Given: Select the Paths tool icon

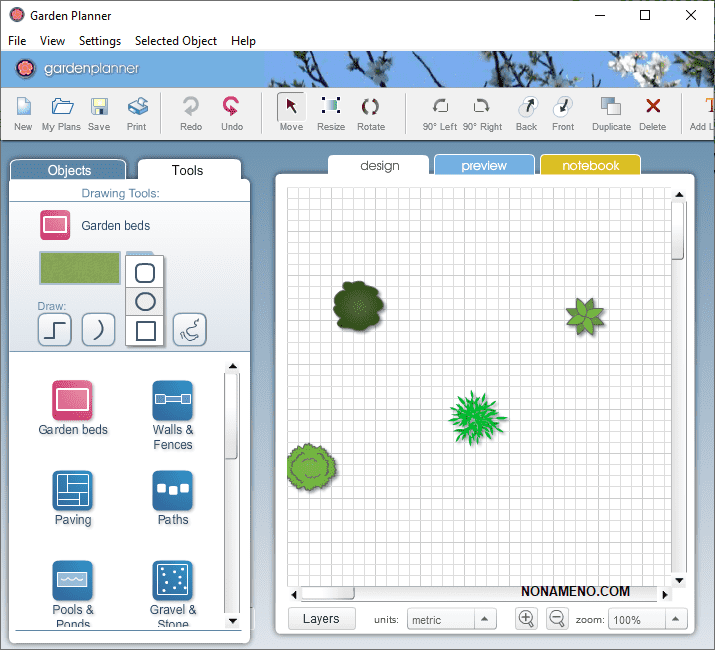Looking at the screenshot, I should pos(173,490).
